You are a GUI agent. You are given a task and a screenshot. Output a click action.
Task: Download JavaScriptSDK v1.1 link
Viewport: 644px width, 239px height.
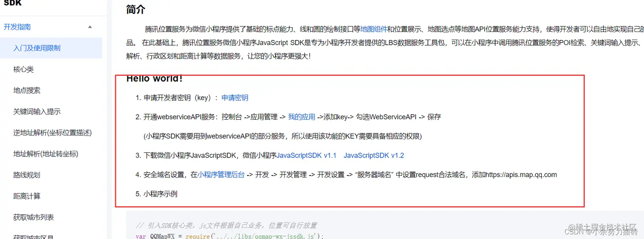[307, 155]
